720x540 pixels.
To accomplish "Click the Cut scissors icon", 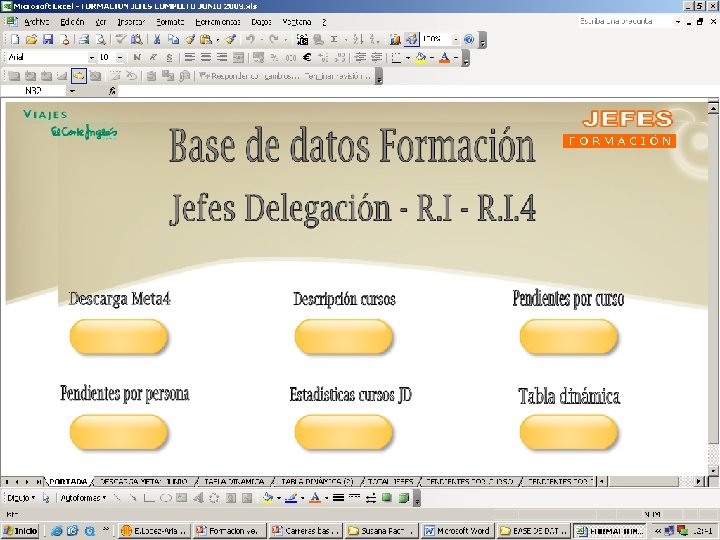I will [x=157, y=39].
